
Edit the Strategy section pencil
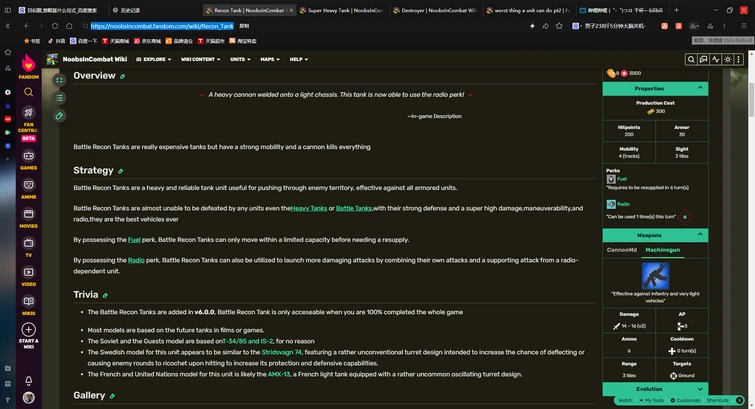pyautogui.click(x=120, y=171)
